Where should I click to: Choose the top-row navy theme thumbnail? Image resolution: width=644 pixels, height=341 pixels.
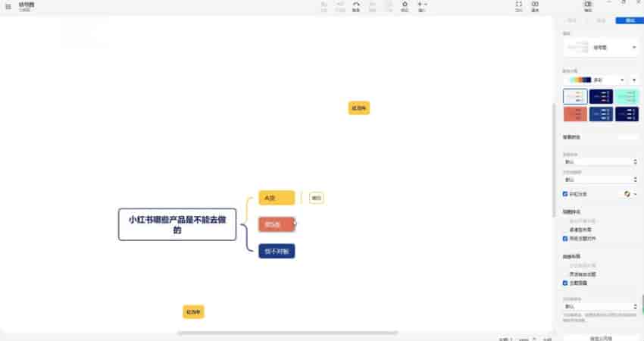point(601,96)
